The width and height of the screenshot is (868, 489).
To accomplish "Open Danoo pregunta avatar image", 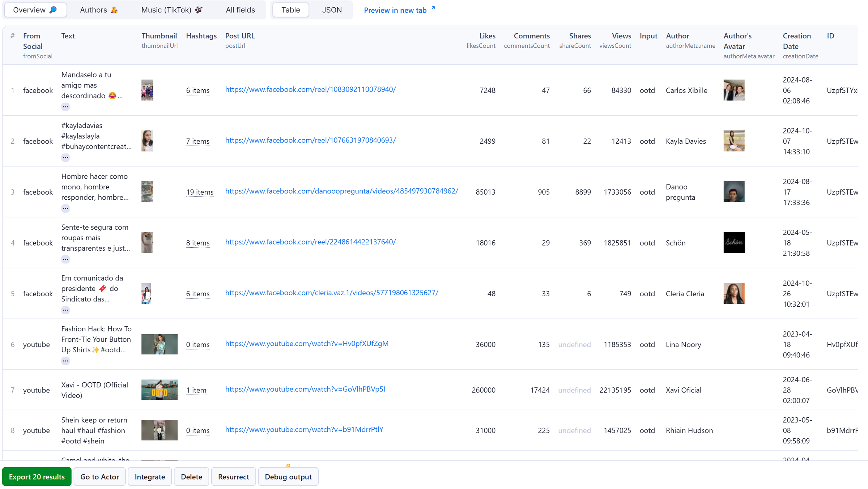I will 734,192.
